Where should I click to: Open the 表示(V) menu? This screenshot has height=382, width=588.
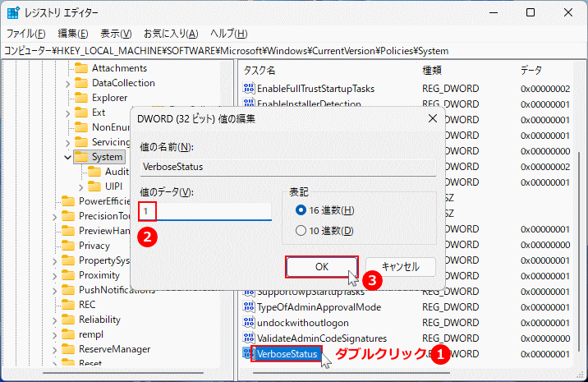pyautogui.click(x=116, y=34)
